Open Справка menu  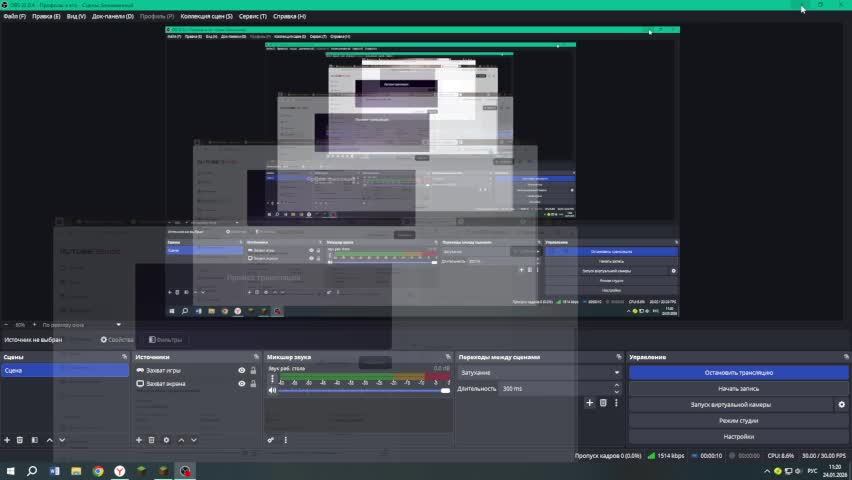[289, 16]
